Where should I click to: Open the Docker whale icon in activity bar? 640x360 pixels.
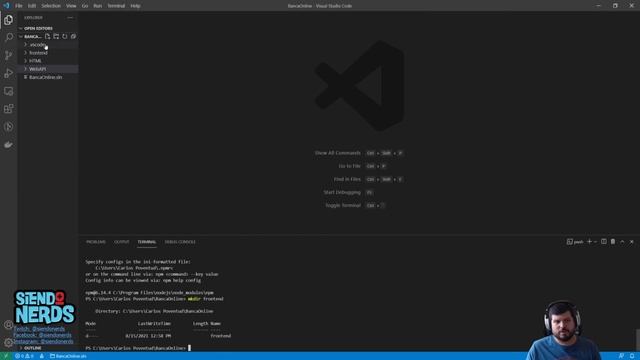tap(9, 144)
